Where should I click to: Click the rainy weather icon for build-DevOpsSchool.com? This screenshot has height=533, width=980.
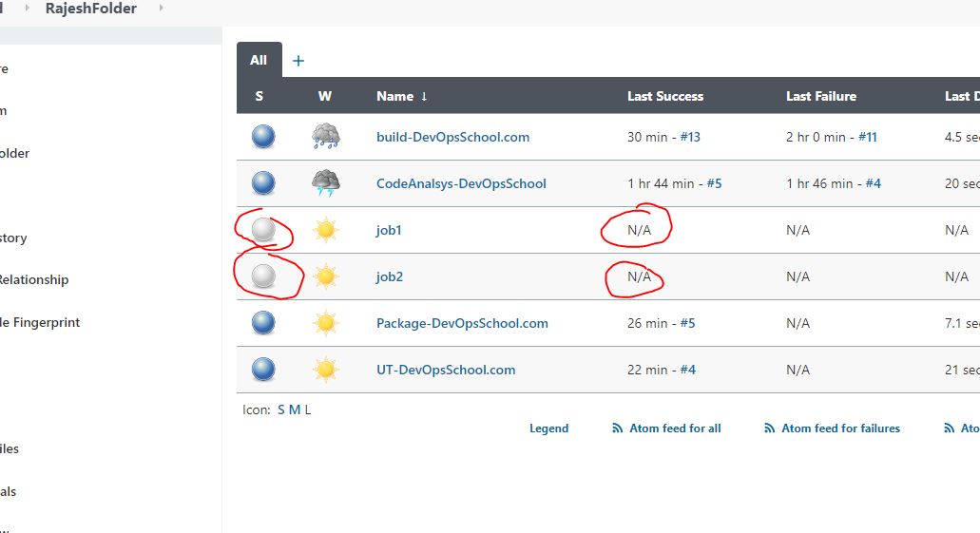(326, 136)
